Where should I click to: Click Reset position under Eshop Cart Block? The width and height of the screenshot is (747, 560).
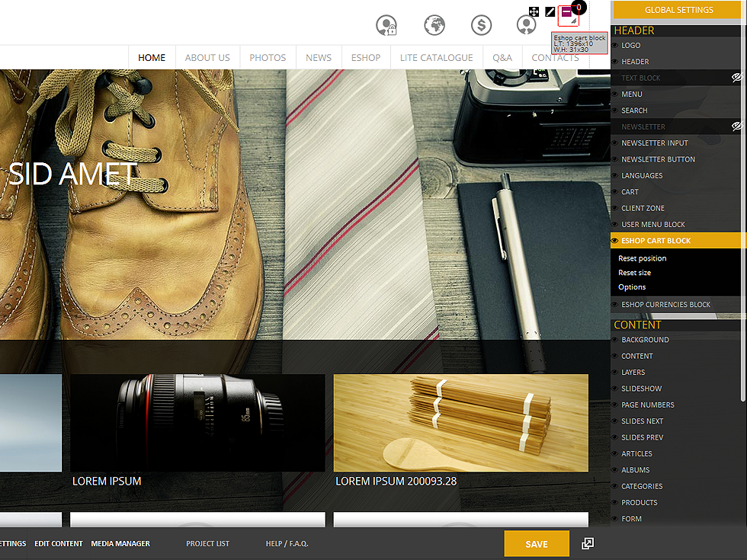(642, 259)
